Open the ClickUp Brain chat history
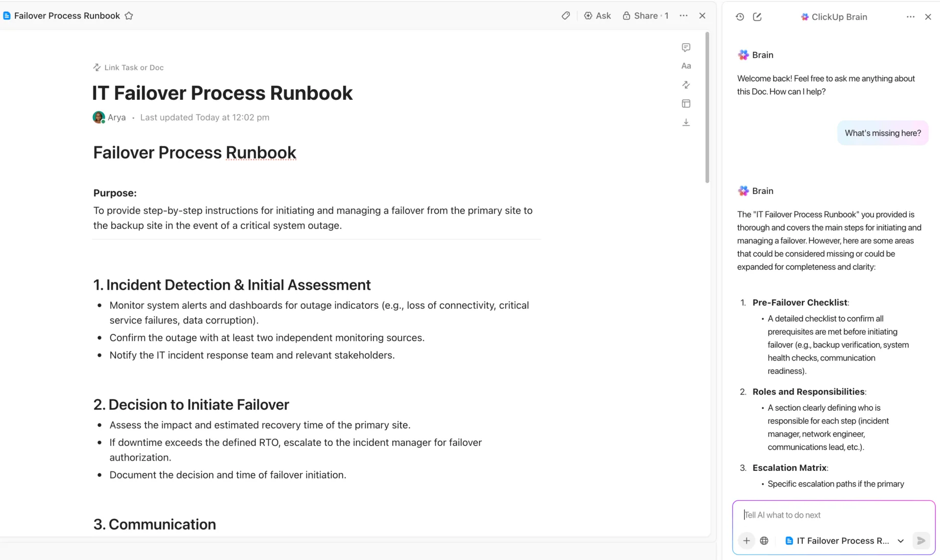940x560 pixels. 740,17
